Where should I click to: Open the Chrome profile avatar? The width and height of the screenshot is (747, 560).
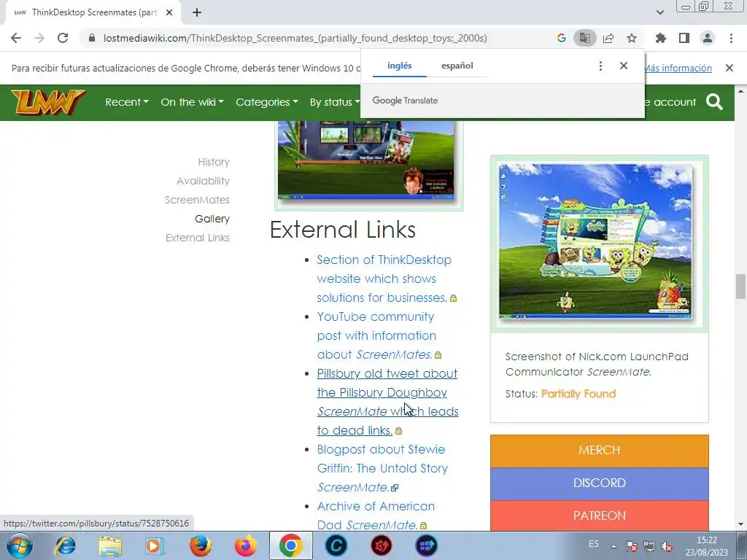pyautogui.click(x=708, y=38)
